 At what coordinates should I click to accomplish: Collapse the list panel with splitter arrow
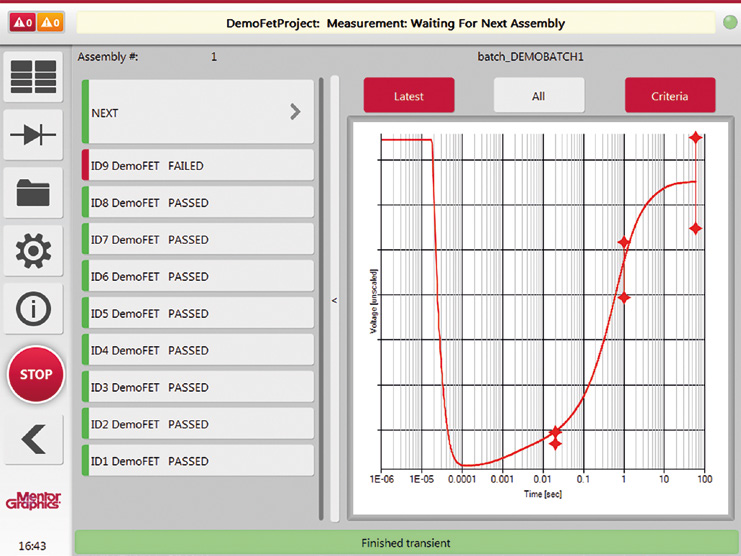[x=335, y=300]
